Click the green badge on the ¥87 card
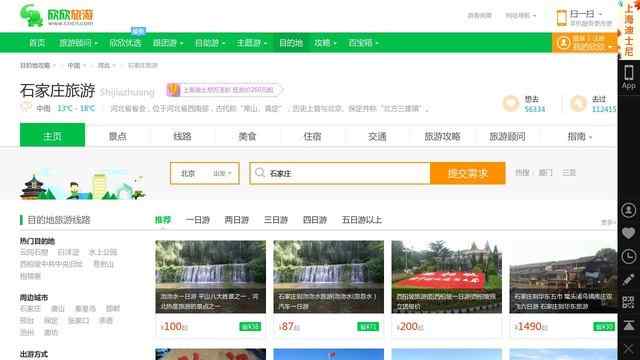640x360 pixels. pos(368,327)
